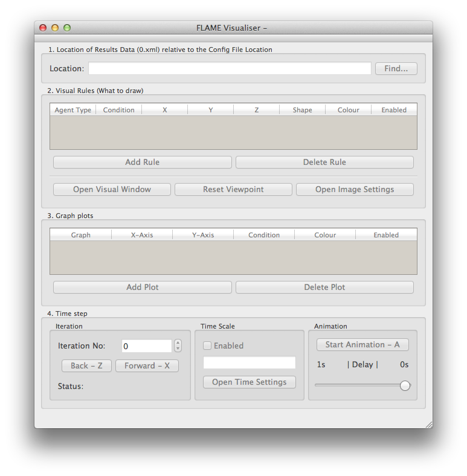Click the Y column header in rules table

pos(210,110)
